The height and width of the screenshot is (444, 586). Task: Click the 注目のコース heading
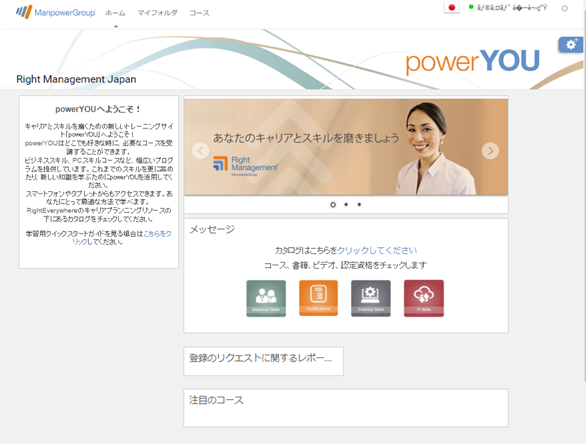point(216,400)
